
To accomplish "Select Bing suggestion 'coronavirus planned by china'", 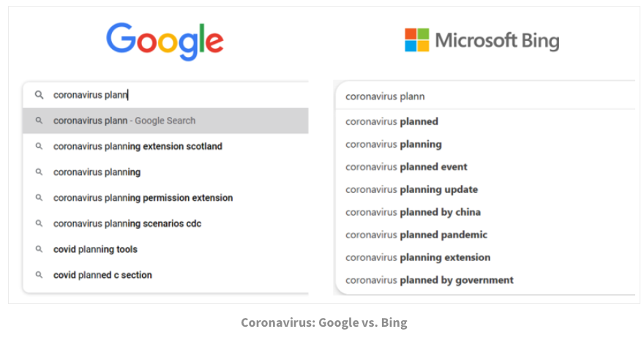I will pos(413,212).
